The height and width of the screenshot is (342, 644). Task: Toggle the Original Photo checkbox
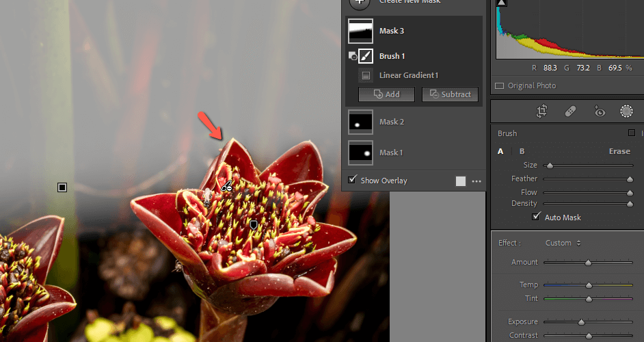point(500,86)
